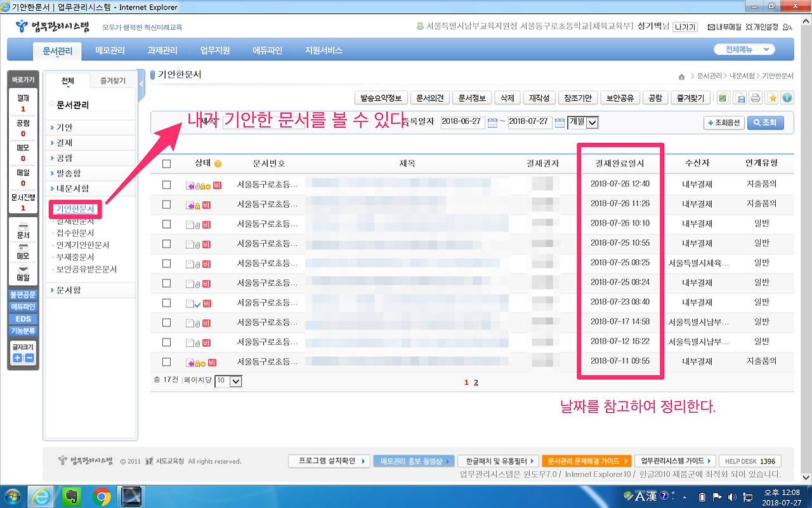Screen dimensions: 812x508
Task: Switch to the 즐겨찾기 sidebar tab
Action: [x=113, y=81]
